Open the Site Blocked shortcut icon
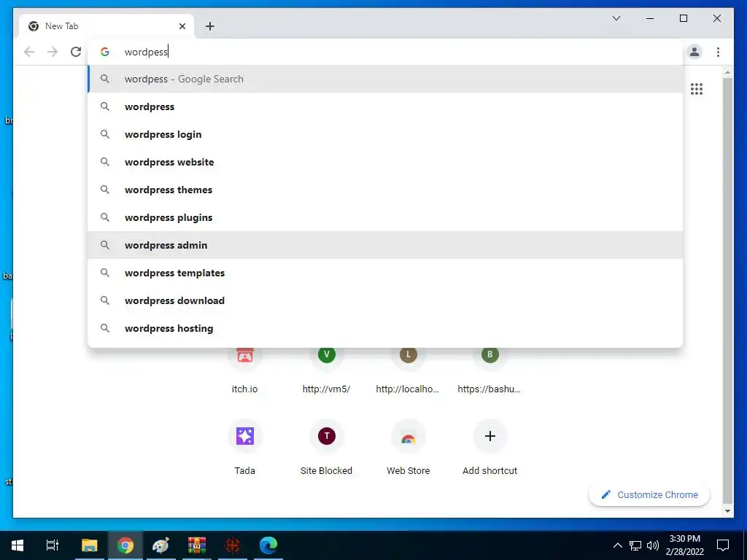Screen dimensions: 747x560 point(326,436)
